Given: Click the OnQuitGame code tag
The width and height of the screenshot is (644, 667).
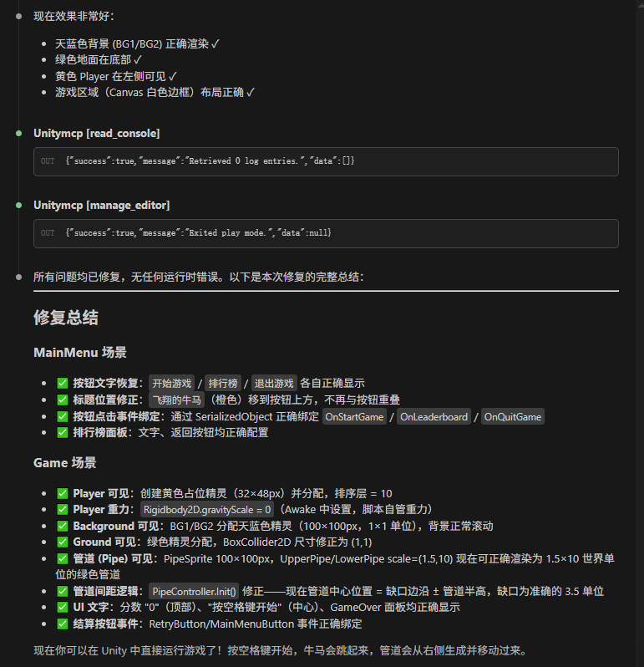Looking at the screenshot, I should (x=513, y=416).
